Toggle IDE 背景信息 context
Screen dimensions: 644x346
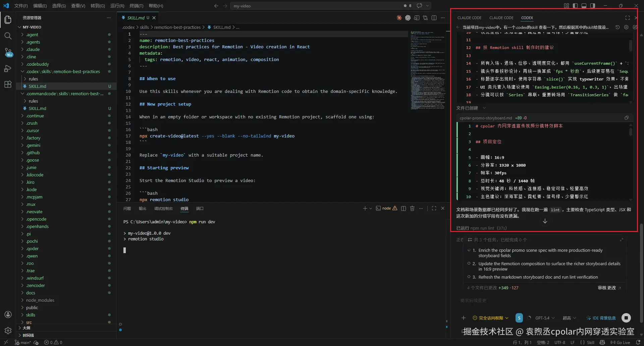pos(601,318)
